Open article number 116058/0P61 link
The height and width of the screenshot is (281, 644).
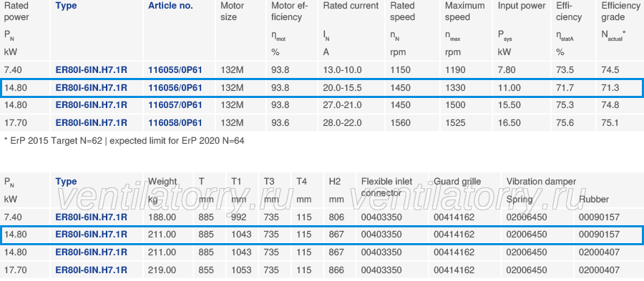(x=175, y=123)
